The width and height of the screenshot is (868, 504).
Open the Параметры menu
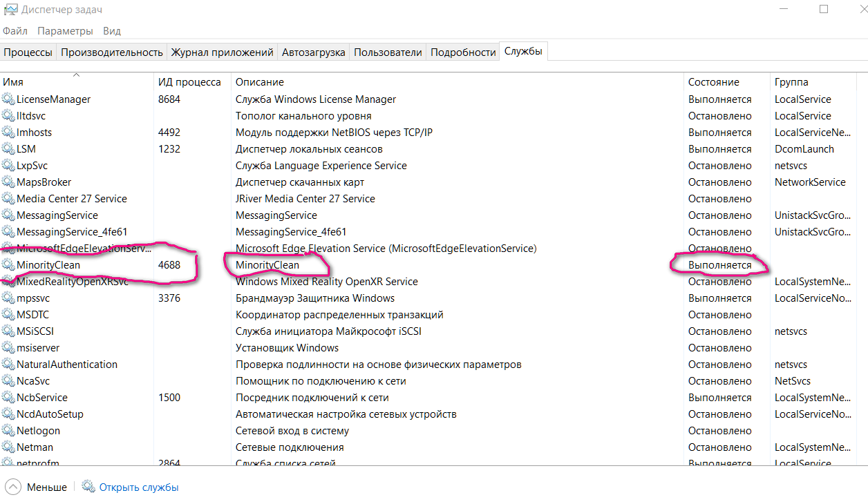tap(65, 31)
